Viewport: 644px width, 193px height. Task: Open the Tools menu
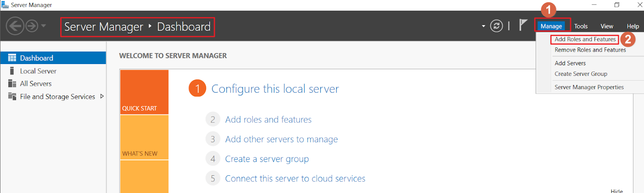pyautogui.click(x=581, y=26)
